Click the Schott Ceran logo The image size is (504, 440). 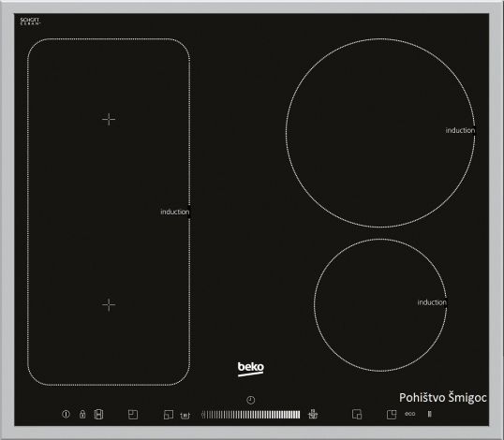pos(30,22)
